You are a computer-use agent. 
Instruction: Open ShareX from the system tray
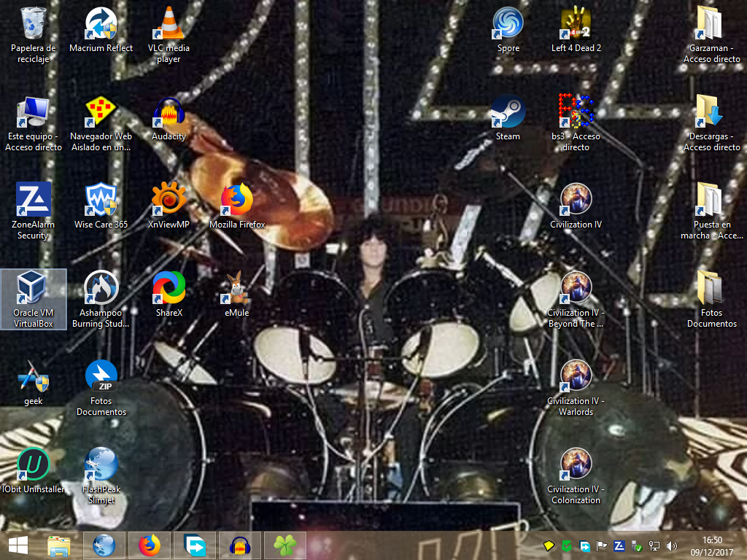(584, 546)
